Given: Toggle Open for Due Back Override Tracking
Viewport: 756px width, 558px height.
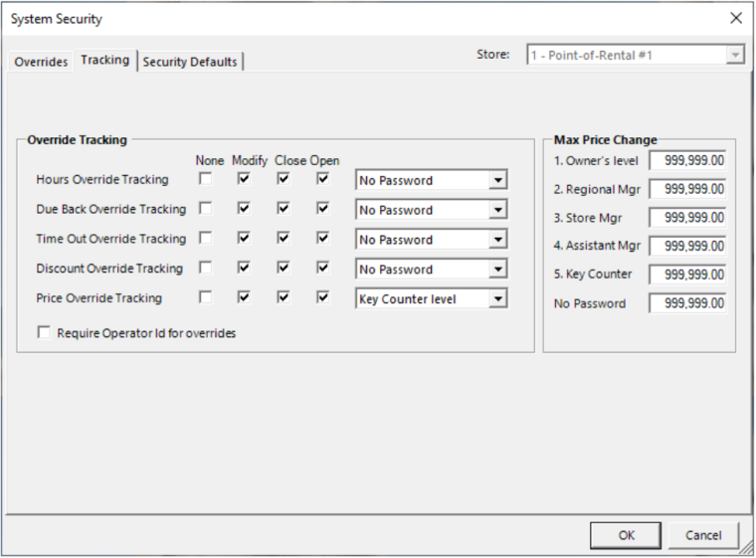Looking at the screenshot, I should coord(322,208).
